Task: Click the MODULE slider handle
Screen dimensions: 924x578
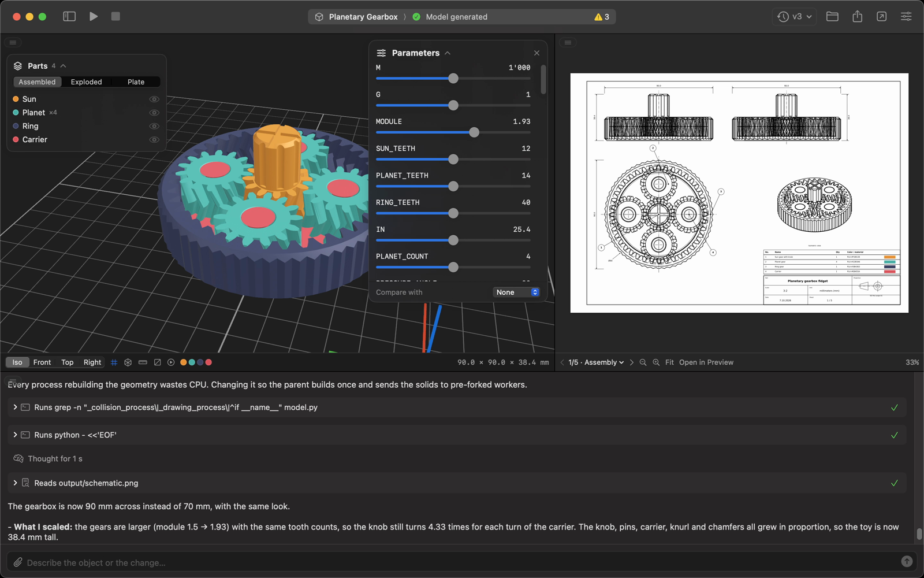Action: click(474, 132)
